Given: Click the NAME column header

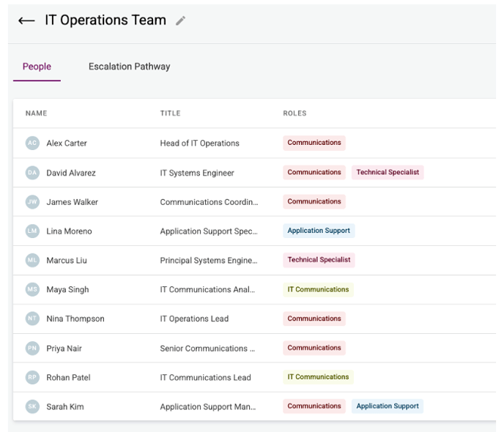Looking at the screenshot, I should pyautogui.click(x=37, y=113).
